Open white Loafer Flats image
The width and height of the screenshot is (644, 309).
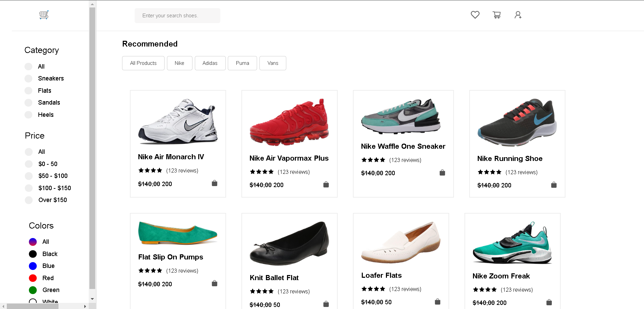pyautogui.click(x=401, y=242)
